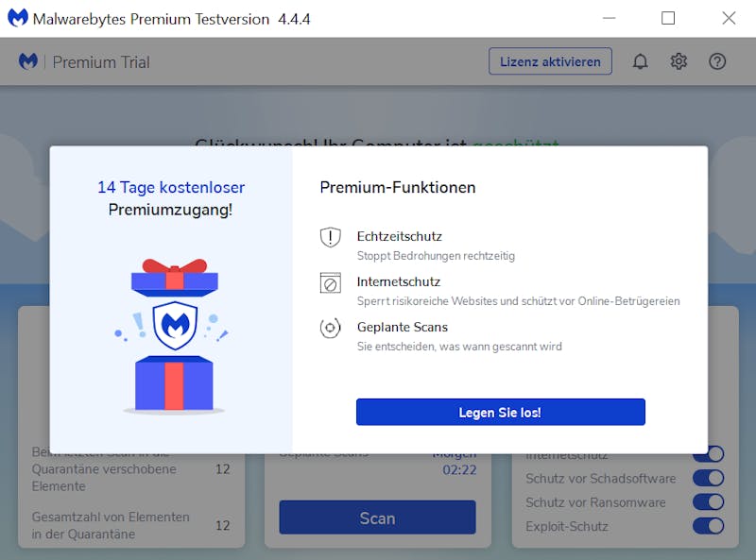Screen dimensions: 756x560
Task: Open notifications via the bell icon
Action: tap(641, 61)
